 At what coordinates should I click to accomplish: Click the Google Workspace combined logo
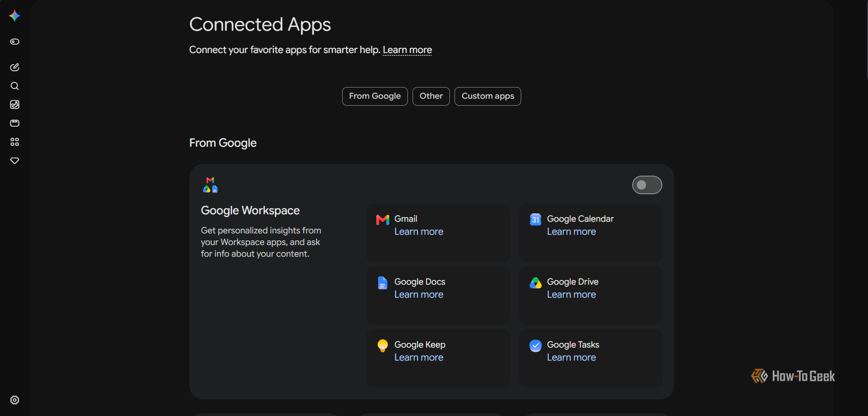(210, 185)
